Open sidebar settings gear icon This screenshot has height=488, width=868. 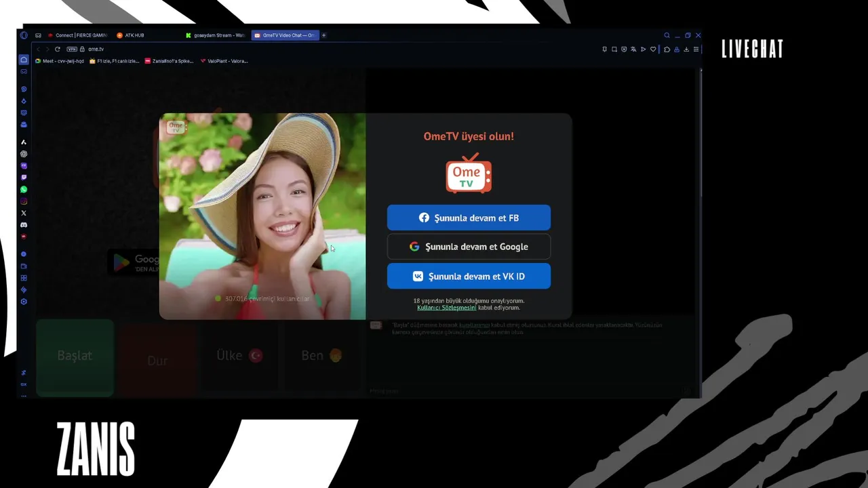pyautogui.click(x=24, y=302)
